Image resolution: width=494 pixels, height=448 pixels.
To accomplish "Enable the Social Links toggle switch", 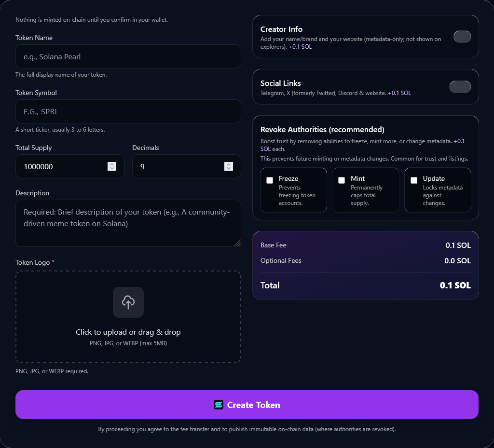I will point(460,87).
